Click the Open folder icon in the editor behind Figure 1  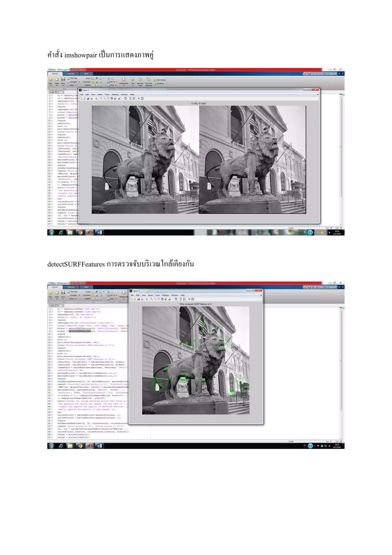[x=57, y=79]
